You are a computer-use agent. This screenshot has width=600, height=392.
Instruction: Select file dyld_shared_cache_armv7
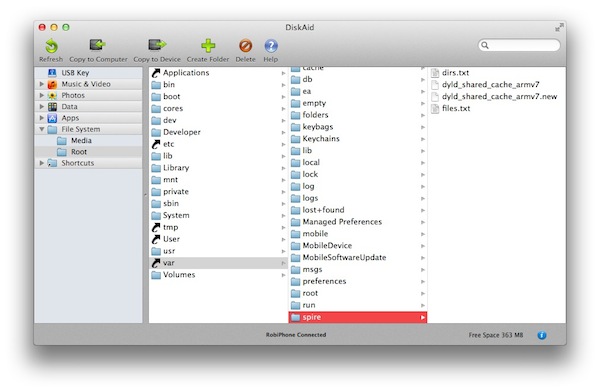(491, 85)
